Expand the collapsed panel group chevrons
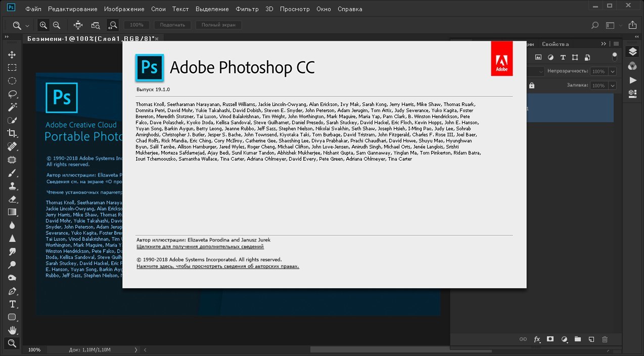 (x=604, y=44)
